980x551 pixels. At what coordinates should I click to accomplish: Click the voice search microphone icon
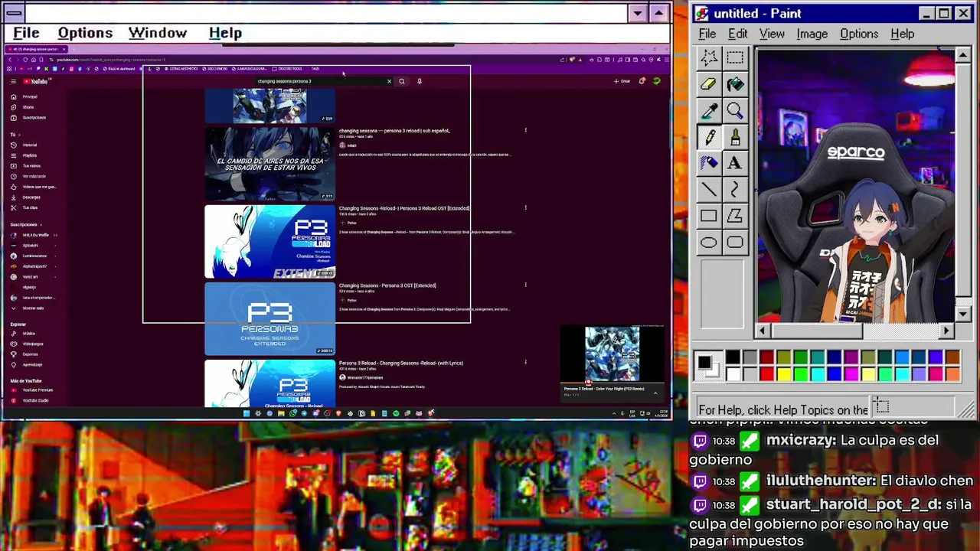[x=420, y=81]
